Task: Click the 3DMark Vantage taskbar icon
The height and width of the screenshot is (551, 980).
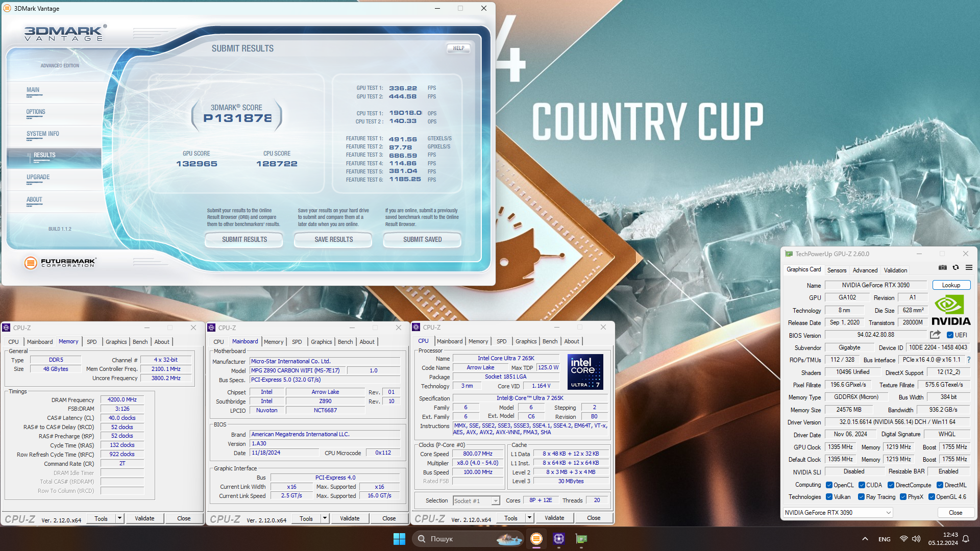Action: [536, 539]
